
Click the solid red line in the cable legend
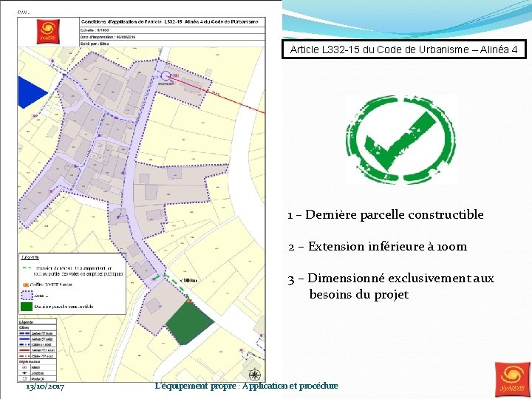point(24,350)
